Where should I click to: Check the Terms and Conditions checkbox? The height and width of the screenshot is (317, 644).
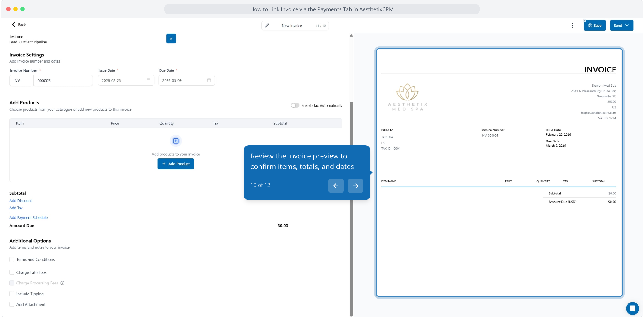[x=12, y=259]
